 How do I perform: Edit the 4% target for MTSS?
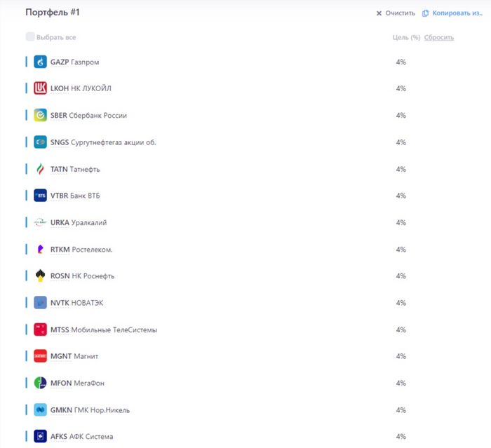401,330
